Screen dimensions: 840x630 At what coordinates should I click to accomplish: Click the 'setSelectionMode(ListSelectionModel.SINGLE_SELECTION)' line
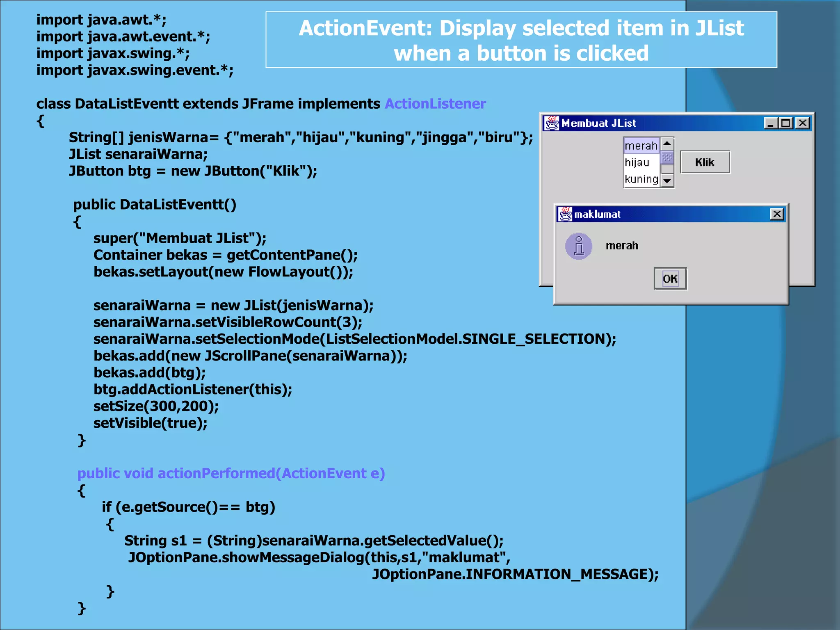(x=355, y=339)
